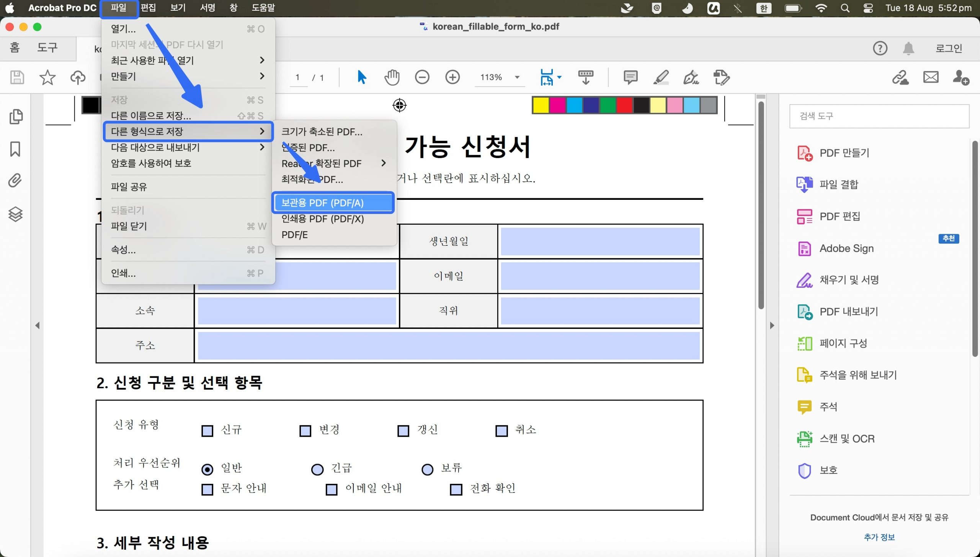Select the 긴급 radio button
This screenshot has width=980, height=557.
tap(317, 469)
